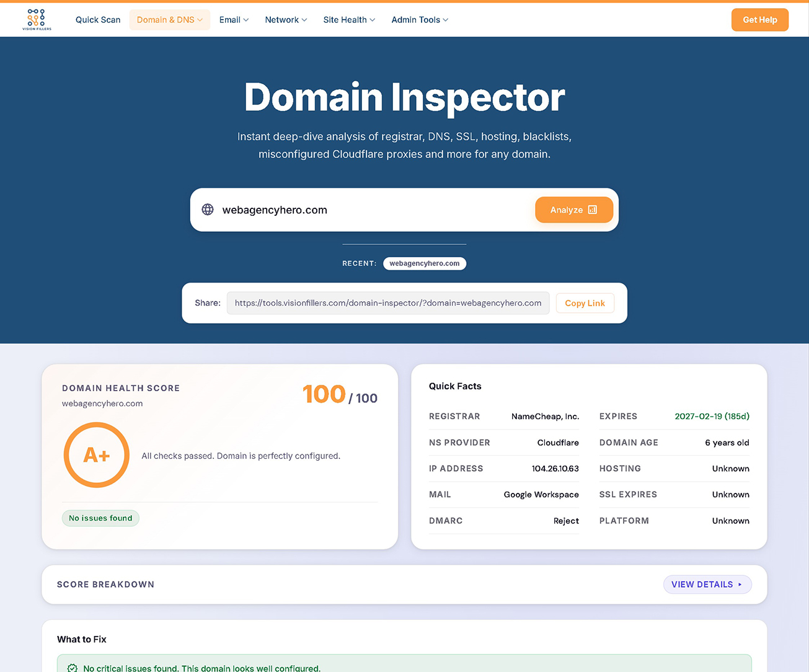Click the What to Fix heading
The width and height of the screenshot is (809, 672).
coord(82,639)
